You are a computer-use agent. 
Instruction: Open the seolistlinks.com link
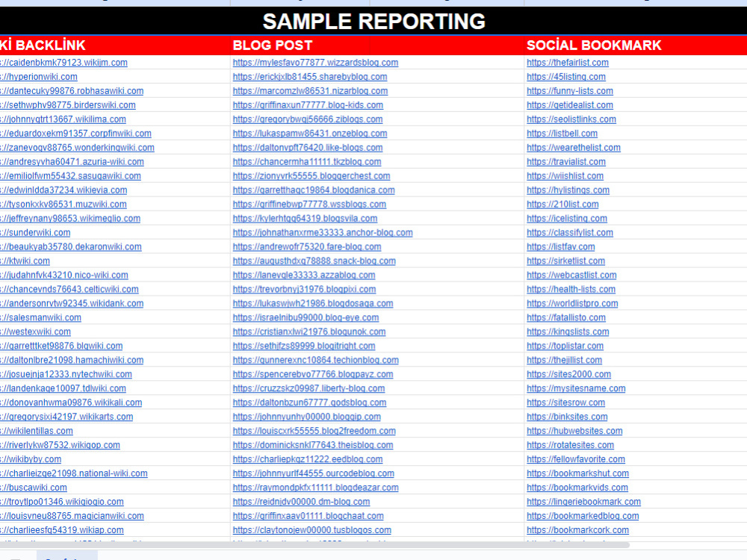pos(571,119)
